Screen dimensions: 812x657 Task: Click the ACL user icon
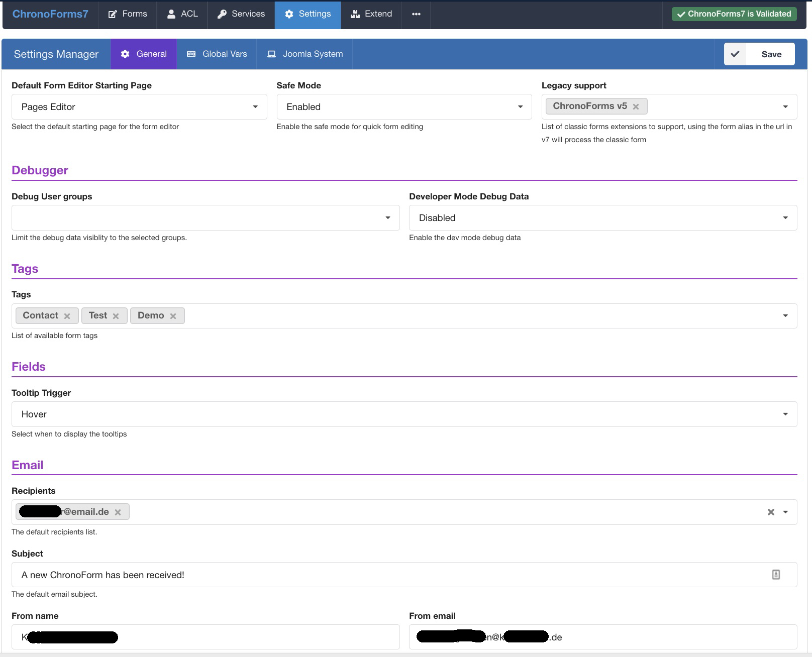(x=171, y=14)
